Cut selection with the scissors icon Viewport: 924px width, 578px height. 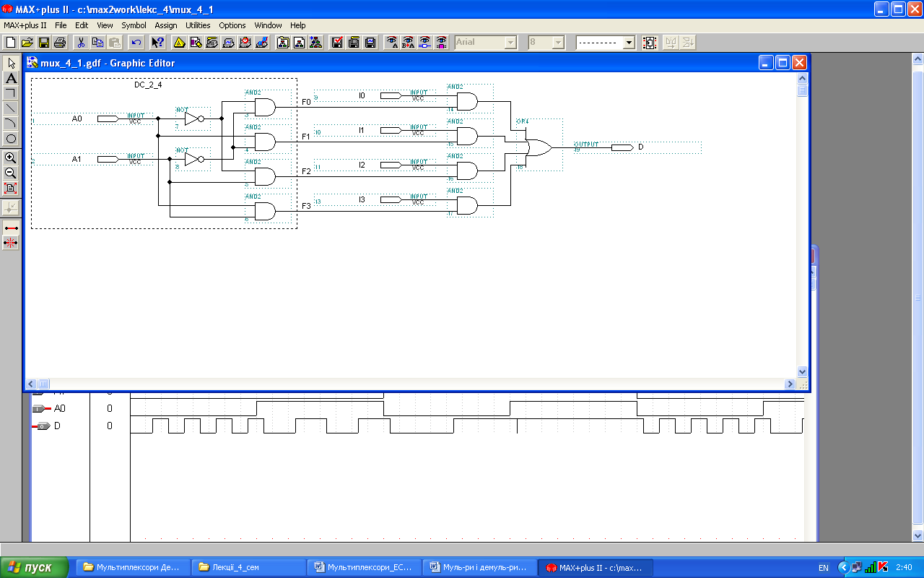tap(81, 43)
